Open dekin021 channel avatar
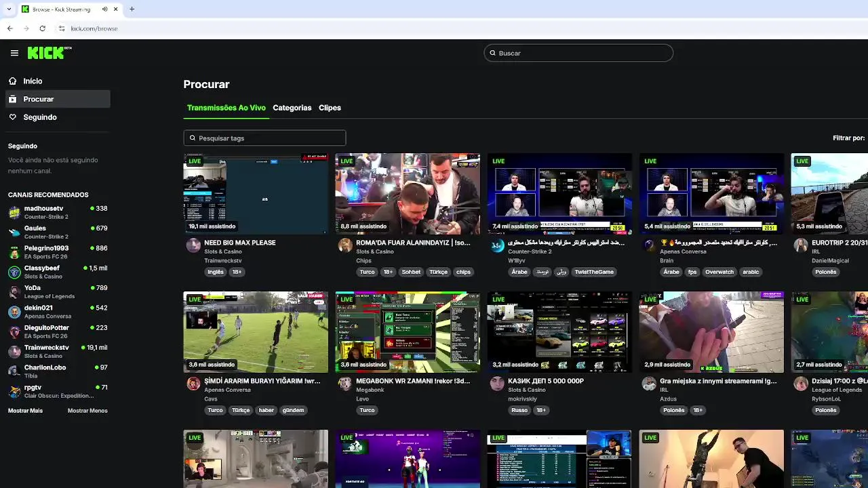This screenshot has width=868, height=488. pyautogui.click(x=14, y=312)
